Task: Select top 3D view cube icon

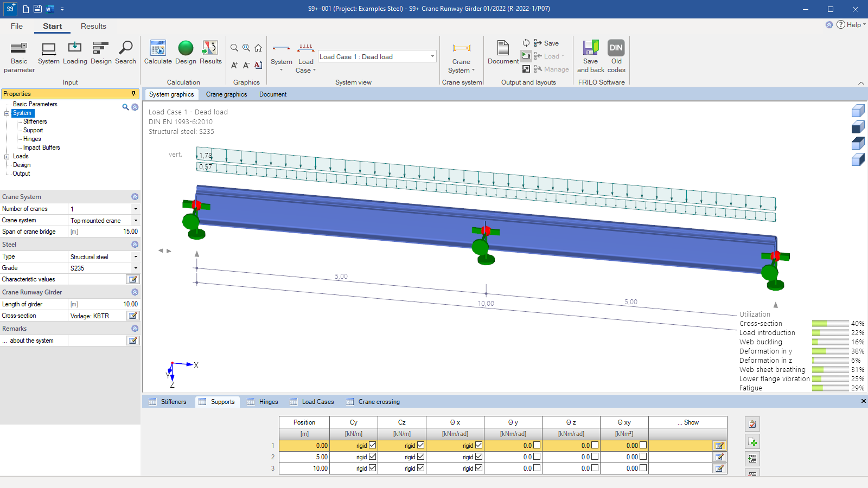Action: tap(858, 111)
